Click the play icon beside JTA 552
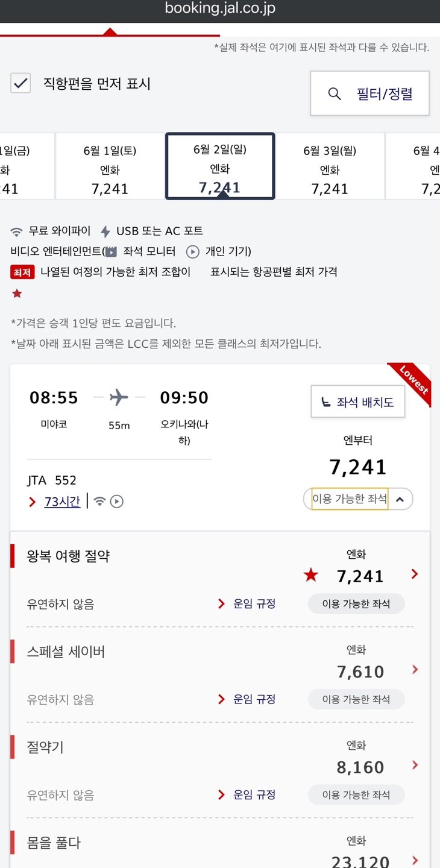Viewport: 440px width, 868px height. [117, 502]
